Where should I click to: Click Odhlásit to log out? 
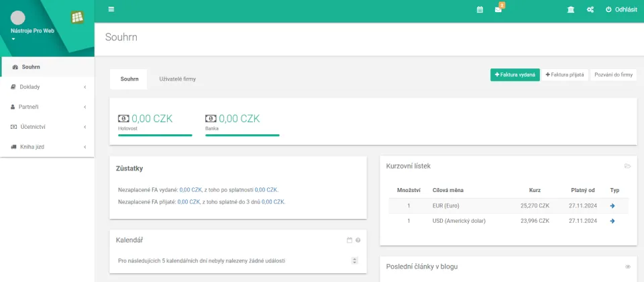click(621, 10)
